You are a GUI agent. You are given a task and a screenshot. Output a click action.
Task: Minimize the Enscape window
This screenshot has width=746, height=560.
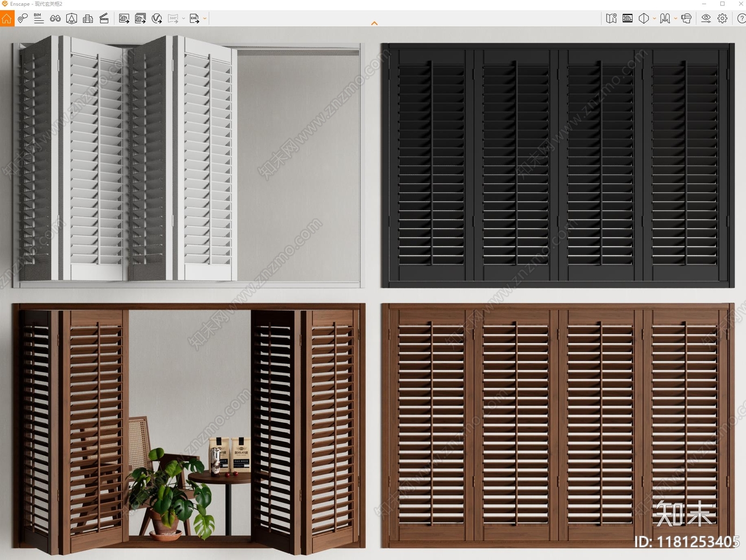tap(704, 4)
